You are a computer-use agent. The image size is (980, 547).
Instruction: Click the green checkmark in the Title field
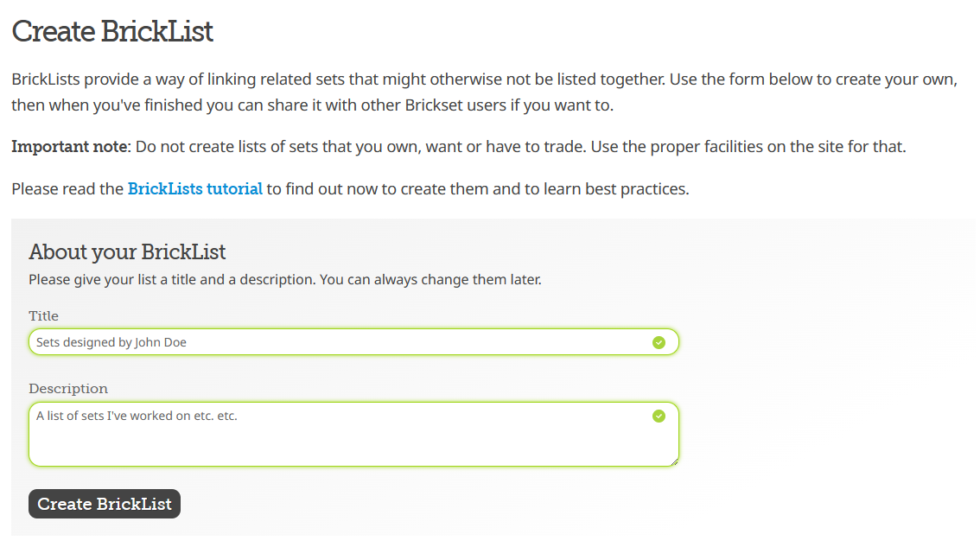coord(659,342)
